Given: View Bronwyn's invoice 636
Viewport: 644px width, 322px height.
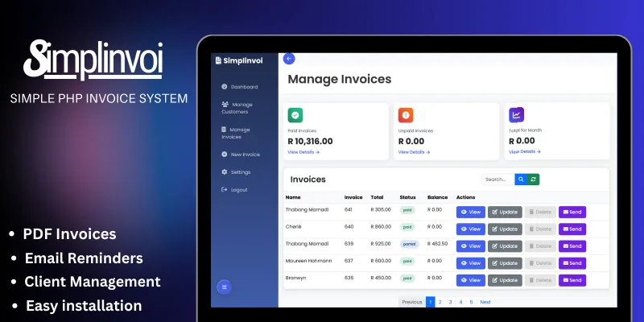Looking at the screenshot, I should 471,280.
